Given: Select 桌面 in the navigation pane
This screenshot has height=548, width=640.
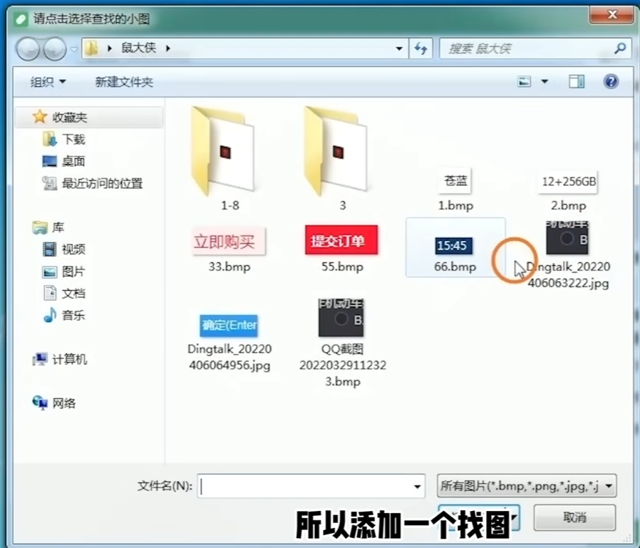Looking at the screenshot, I should (x=73, y=161).
